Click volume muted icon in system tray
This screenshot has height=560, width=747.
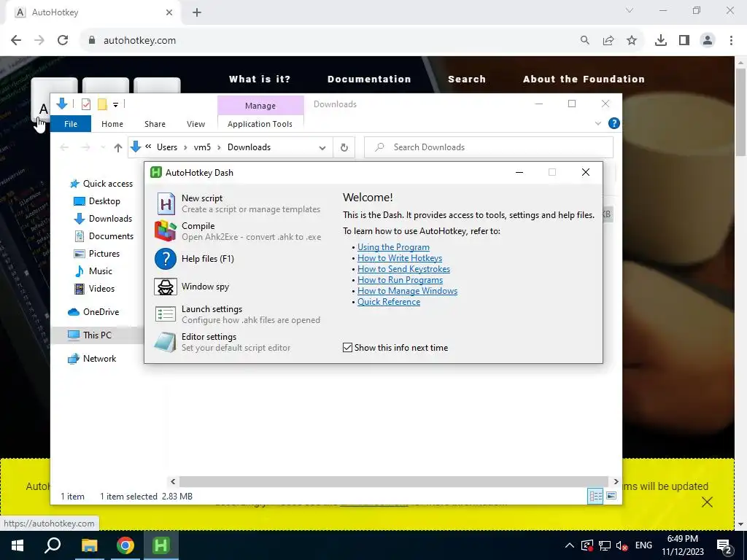coord(622,545)
